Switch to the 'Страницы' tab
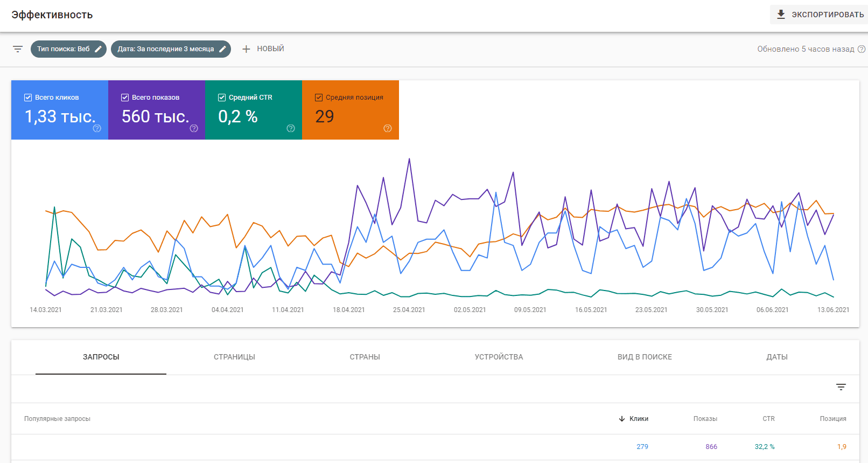The height and width of the screenshot is (463, 868). 234,357
